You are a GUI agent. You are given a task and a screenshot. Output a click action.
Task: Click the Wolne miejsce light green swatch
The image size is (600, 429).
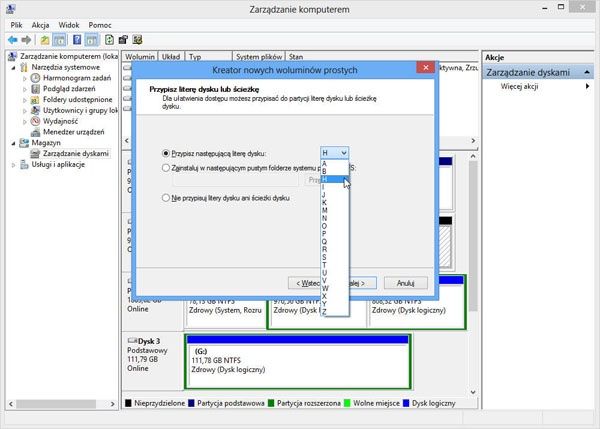(x=347, y=403)
